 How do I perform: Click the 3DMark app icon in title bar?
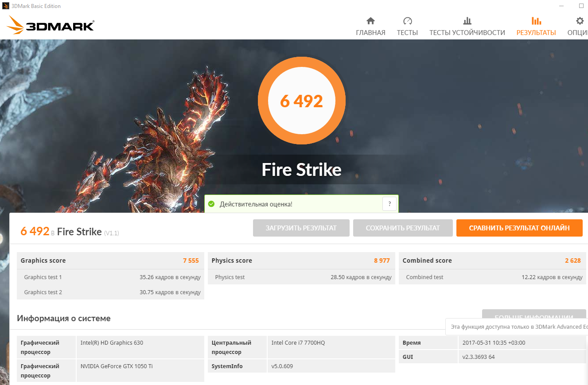pos(6,6)
